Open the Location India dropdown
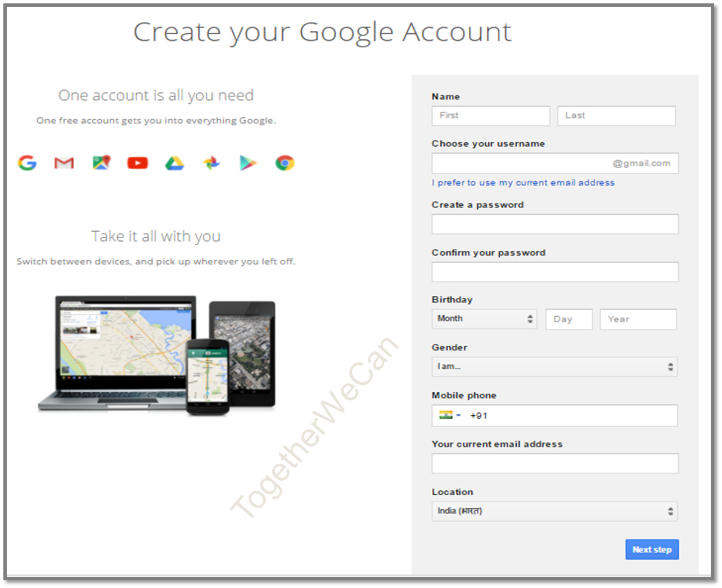The image size is (722, 588). tap(554, 511)
